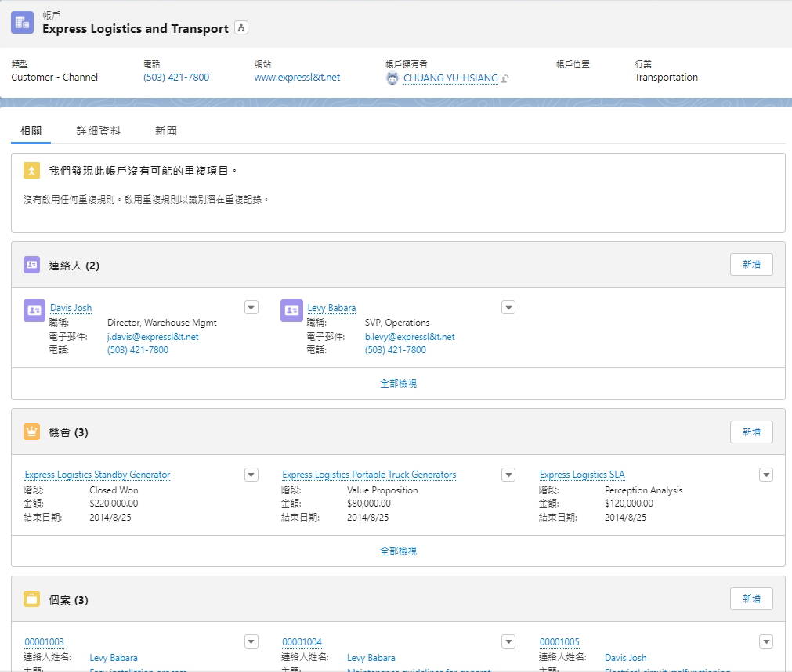Screen dimensions: 792x672
Task: Open case number 00001003
Action: click(x=45, y=641)
